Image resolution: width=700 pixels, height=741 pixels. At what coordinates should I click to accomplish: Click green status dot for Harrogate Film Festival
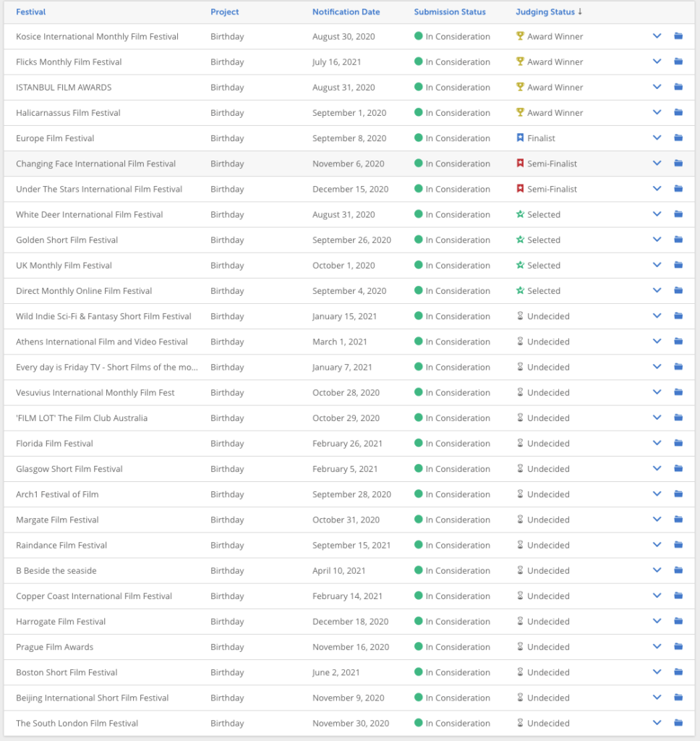(418, 621)
